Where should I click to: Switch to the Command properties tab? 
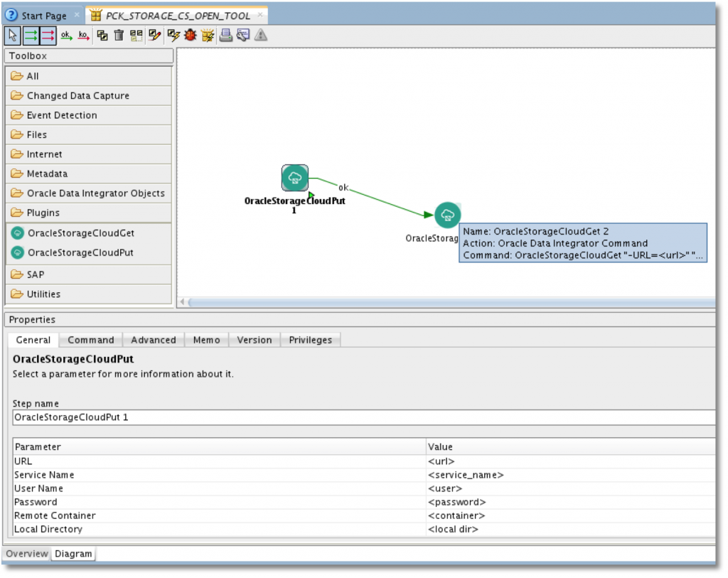coord(91,339)
